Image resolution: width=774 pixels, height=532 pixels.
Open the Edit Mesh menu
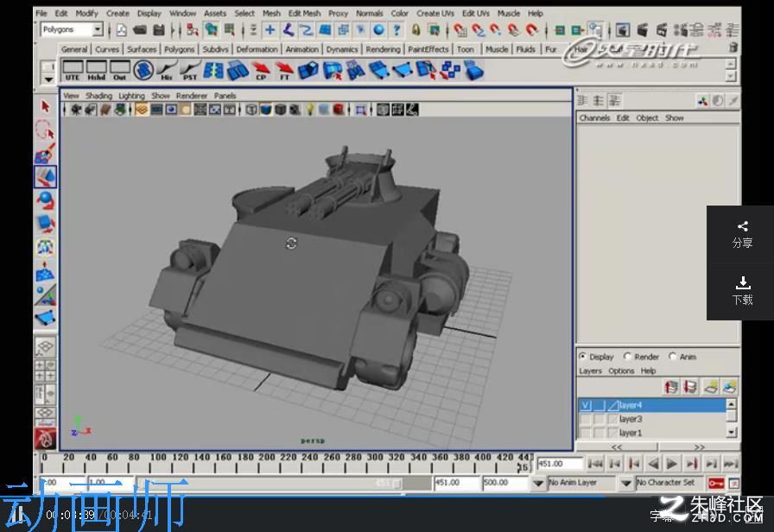point(304,13)
